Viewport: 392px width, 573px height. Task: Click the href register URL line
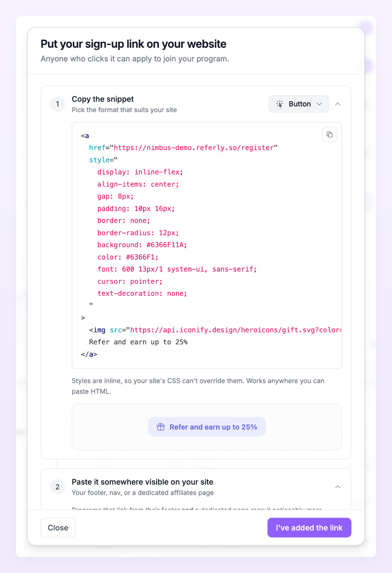click(183, 148)
